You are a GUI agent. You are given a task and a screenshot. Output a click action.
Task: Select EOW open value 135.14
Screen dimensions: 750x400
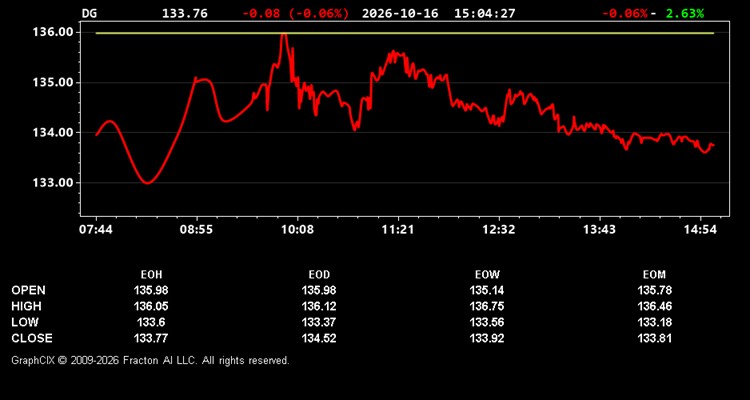(x=487, y=290)
